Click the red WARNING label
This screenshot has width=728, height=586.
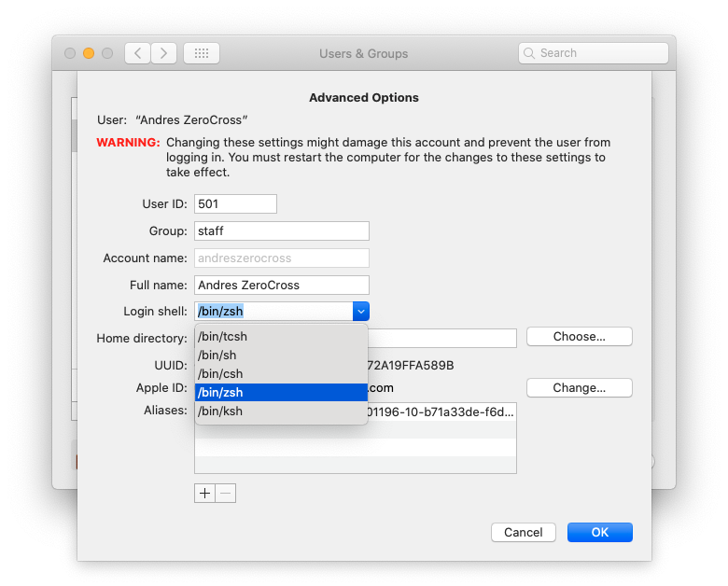coord(128,142)
